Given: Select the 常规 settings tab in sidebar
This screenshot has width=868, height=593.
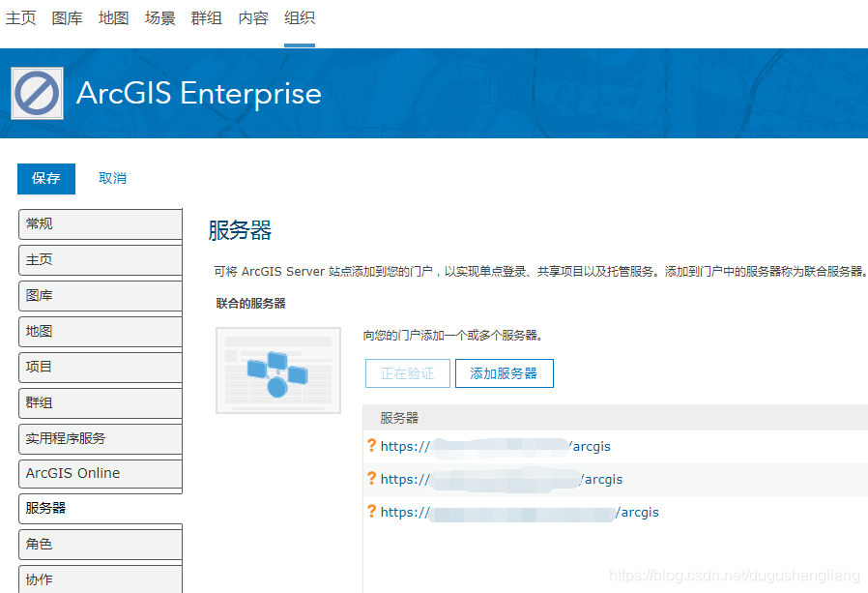Looking at the screenshot, I should click(100, 224).
